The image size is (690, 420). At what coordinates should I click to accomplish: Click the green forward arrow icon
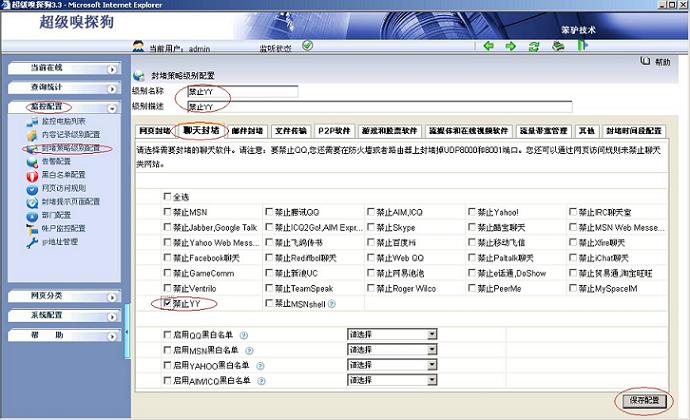pos(510,46)
